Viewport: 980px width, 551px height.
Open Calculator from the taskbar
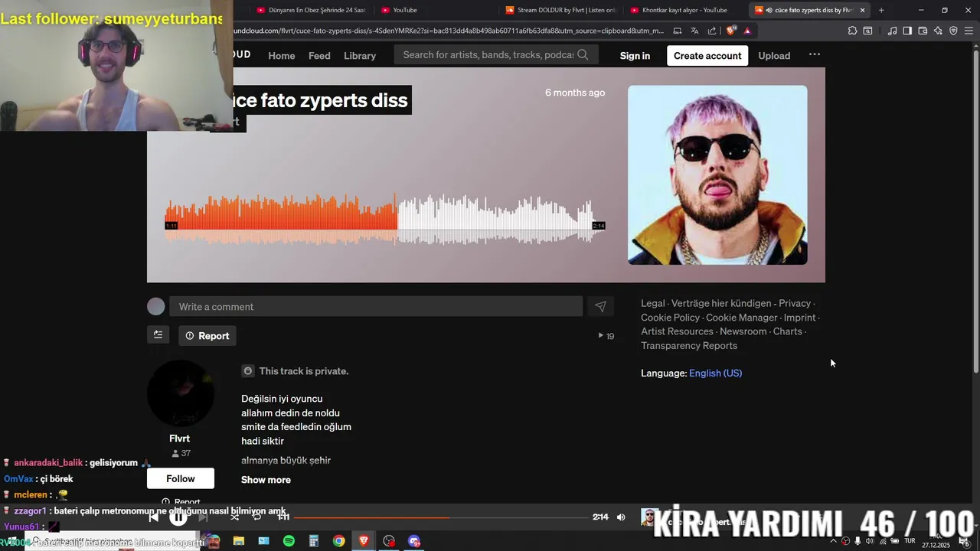coord(314,541)
